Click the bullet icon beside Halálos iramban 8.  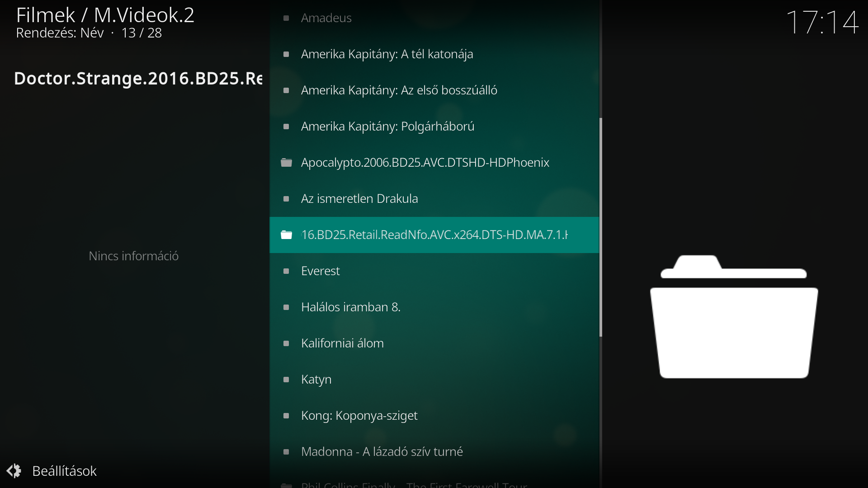pos(286,307)
